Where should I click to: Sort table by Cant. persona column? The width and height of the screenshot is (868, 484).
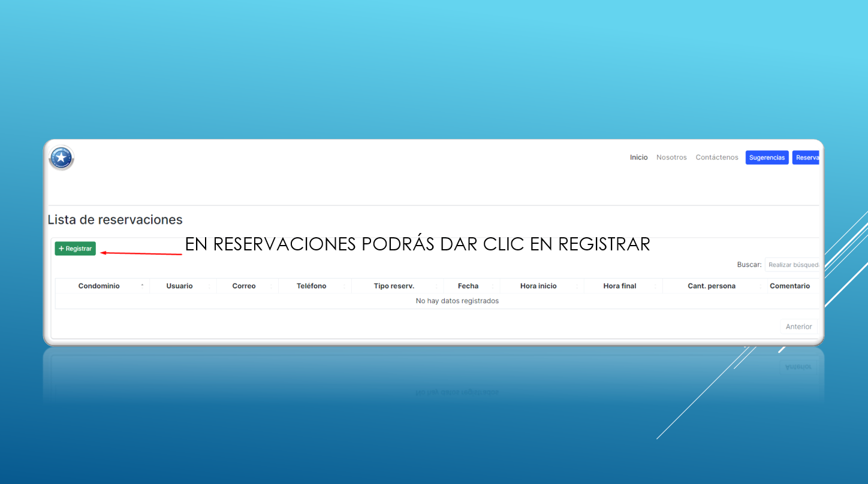coord(712,286)
